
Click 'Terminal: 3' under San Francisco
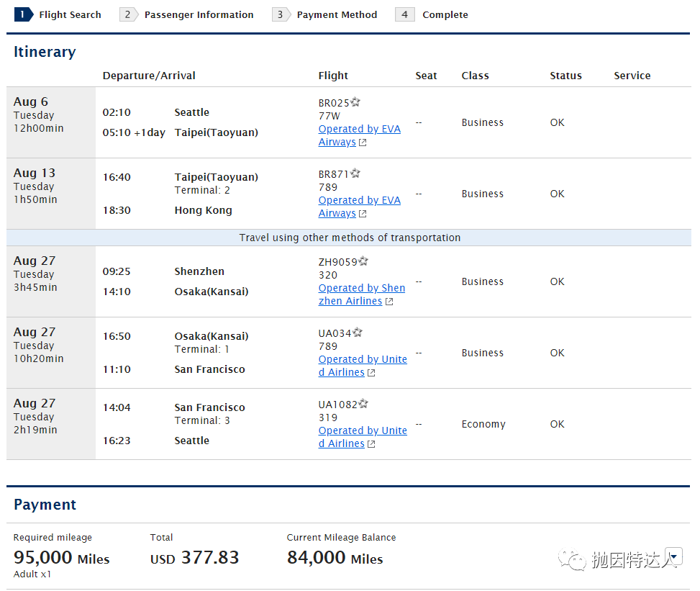(x=202, y=420)
